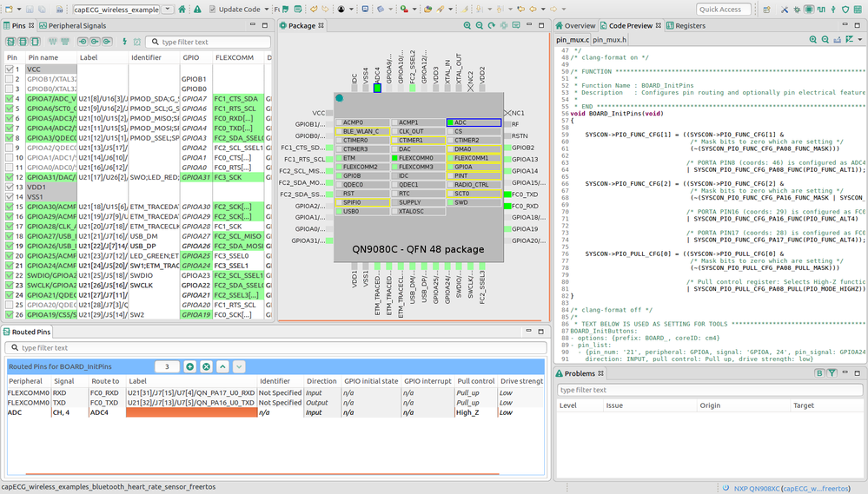This screenshot has height=494, width=868.
Task: Click the warning triangle icon in the toolbar
Action: coord(198,10)
